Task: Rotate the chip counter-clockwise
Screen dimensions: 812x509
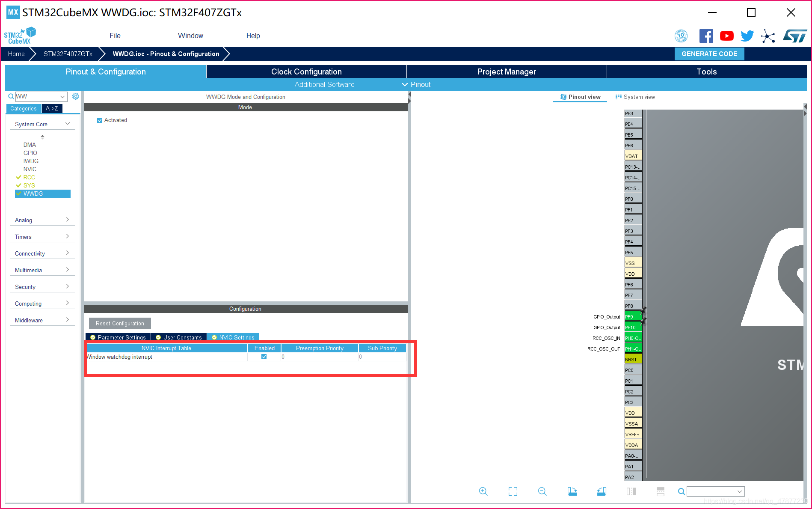Action: (602, 491)
